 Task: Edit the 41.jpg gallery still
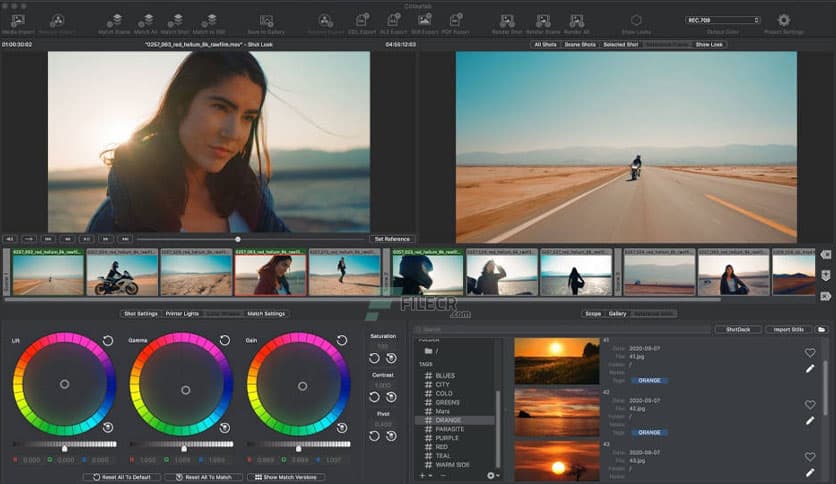(810, 368)
